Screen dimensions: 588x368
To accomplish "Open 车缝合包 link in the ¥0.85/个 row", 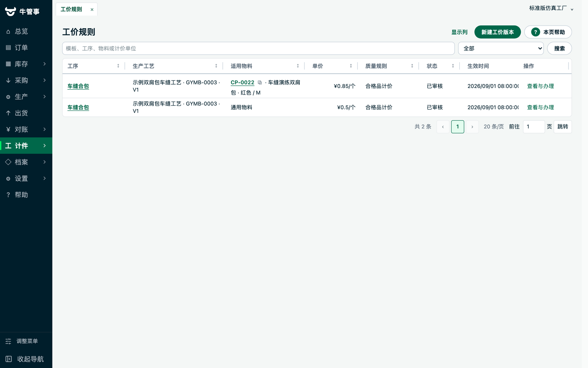I will coord(78,86).
